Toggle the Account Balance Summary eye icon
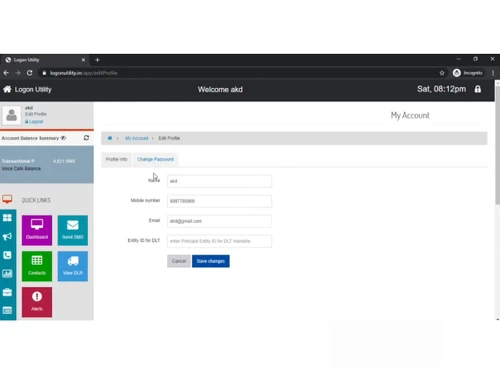Viewport: 500px width, 375px height. [63, 138]
